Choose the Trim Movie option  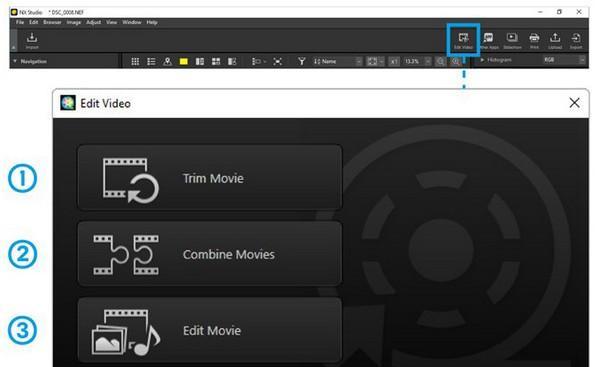(x=210, y=178)
